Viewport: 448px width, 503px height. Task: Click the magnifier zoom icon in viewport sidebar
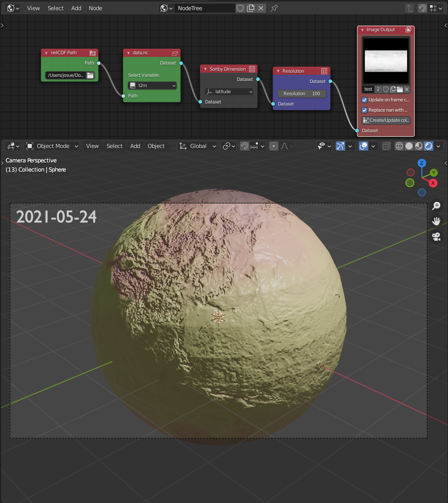point(436,205)
